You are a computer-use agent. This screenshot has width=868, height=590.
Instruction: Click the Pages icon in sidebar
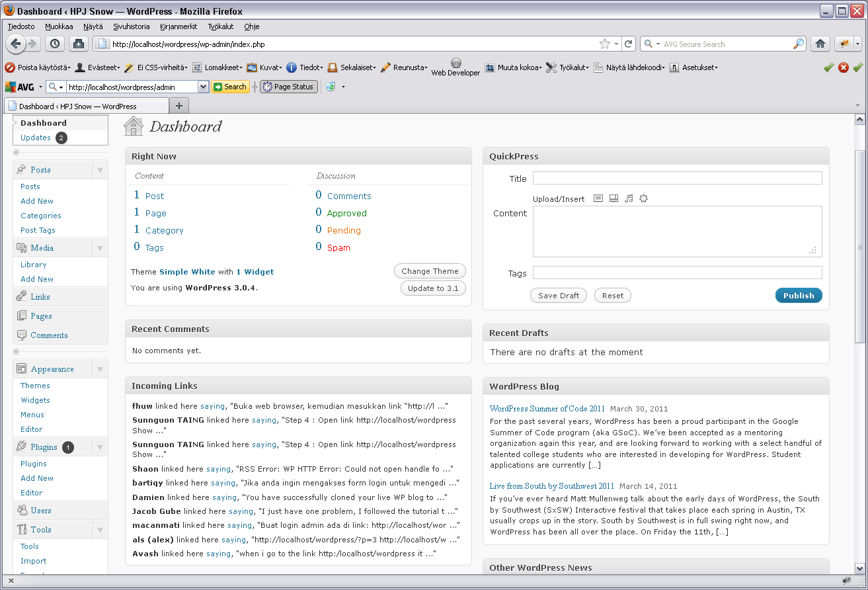click(22, 316)
